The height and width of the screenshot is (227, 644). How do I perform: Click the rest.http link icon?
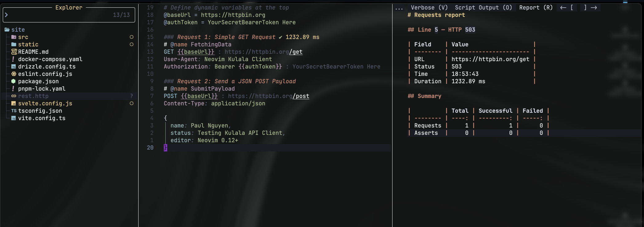(x=14, y=96)
